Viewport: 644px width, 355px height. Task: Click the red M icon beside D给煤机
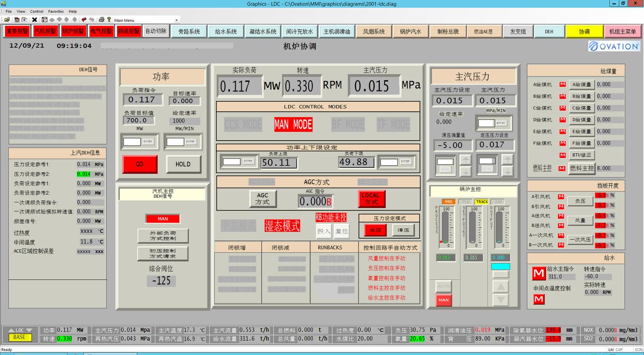point(562,120)
